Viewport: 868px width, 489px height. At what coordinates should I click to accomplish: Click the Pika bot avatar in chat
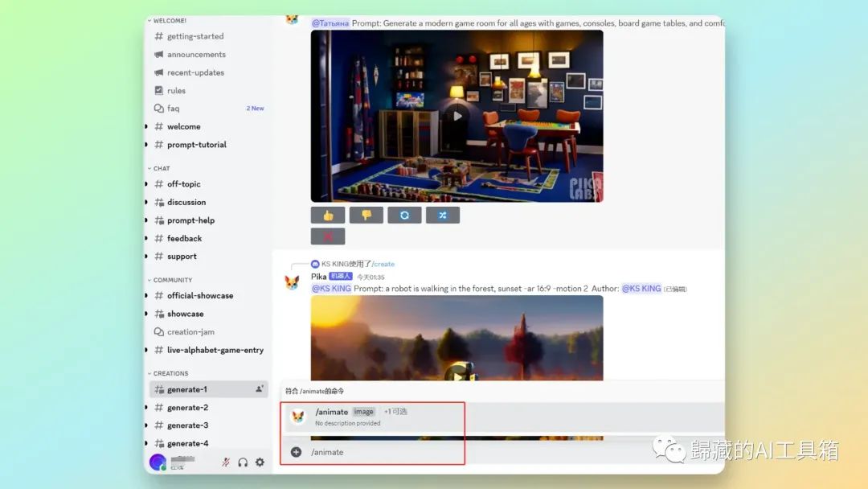[293, 282]
